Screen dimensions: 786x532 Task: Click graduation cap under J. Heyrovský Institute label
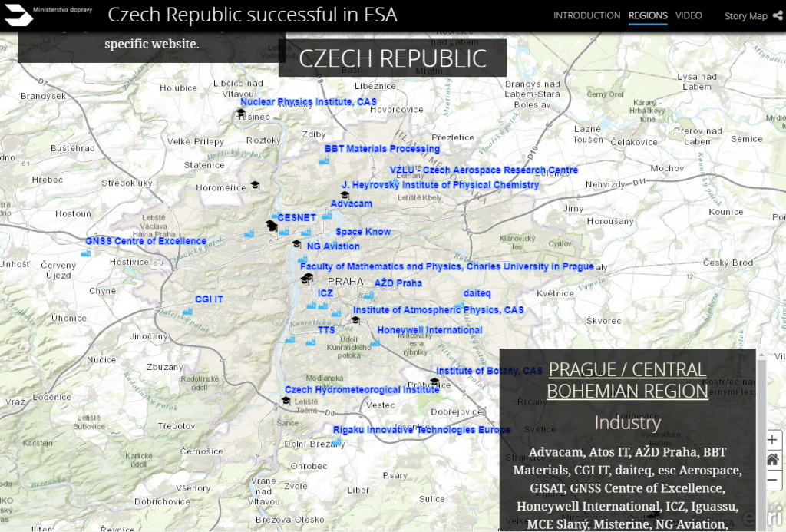pyautogui.click(x=345, y=194)
